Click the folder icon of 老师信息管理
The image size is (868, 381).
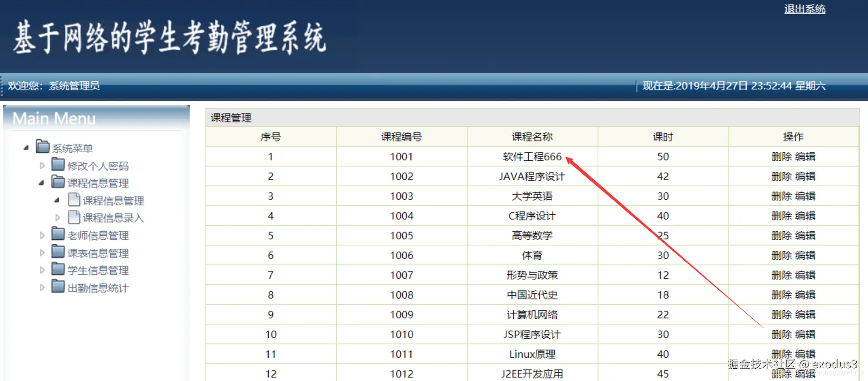click(58, 234)
